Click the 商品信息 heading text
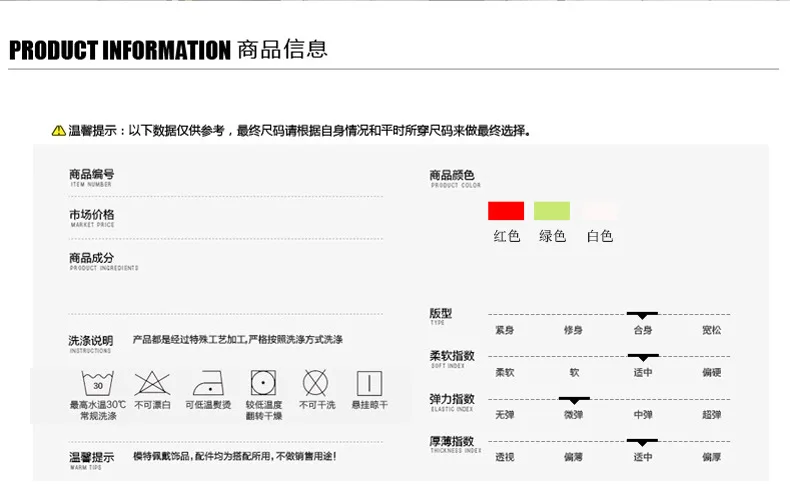Image resolution: width=790 pixels, height=493 pixels. (x=282, y=49)
